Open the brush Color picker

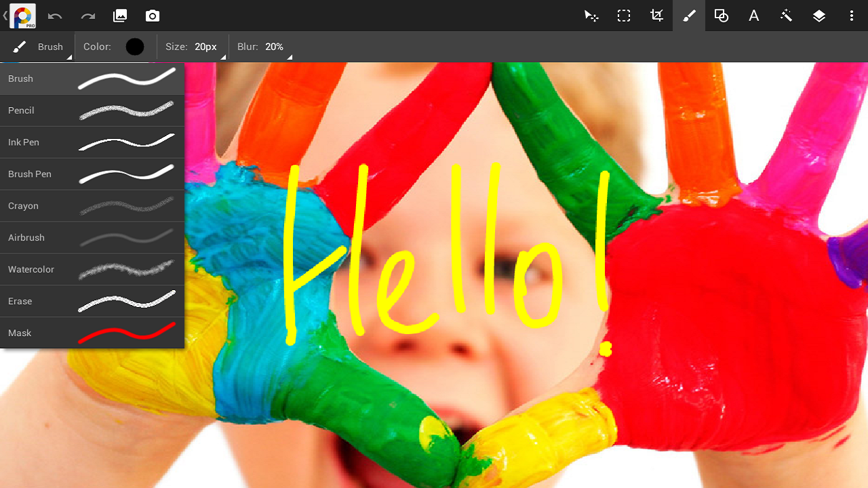point(134,47)
